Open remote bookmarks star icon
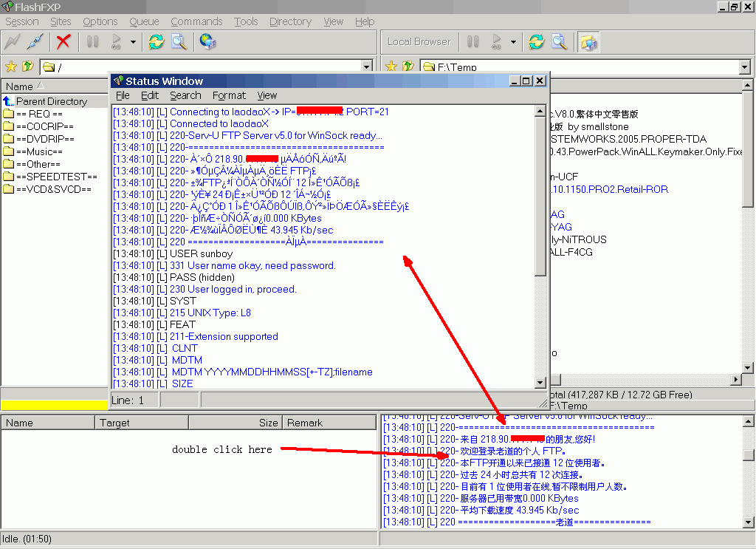 10,67
